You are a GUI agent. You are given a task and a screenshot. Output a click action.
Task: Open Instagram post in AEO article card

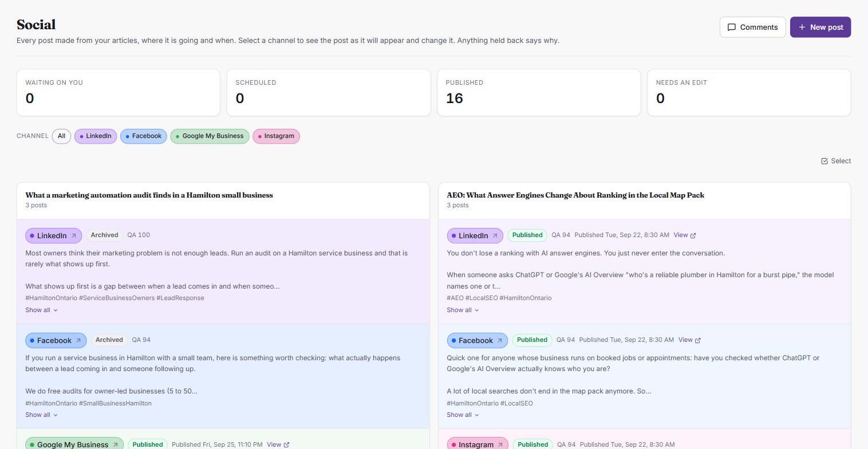478,444
